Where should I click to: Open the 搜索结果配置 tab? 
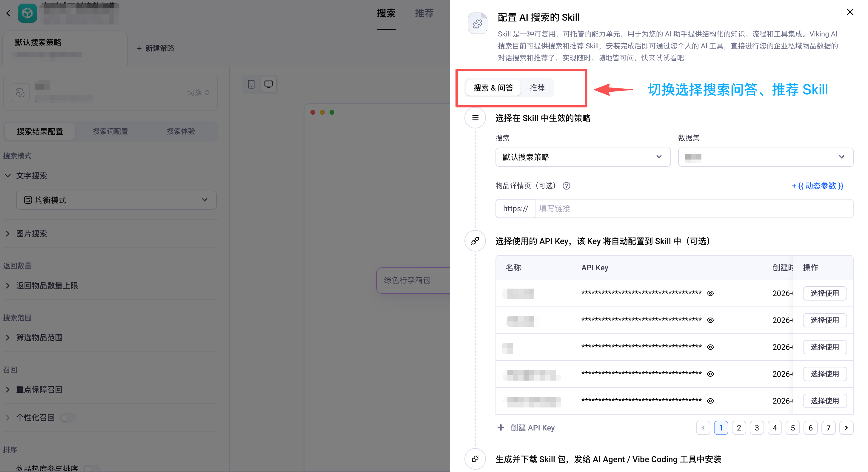(x=40, y=131)
